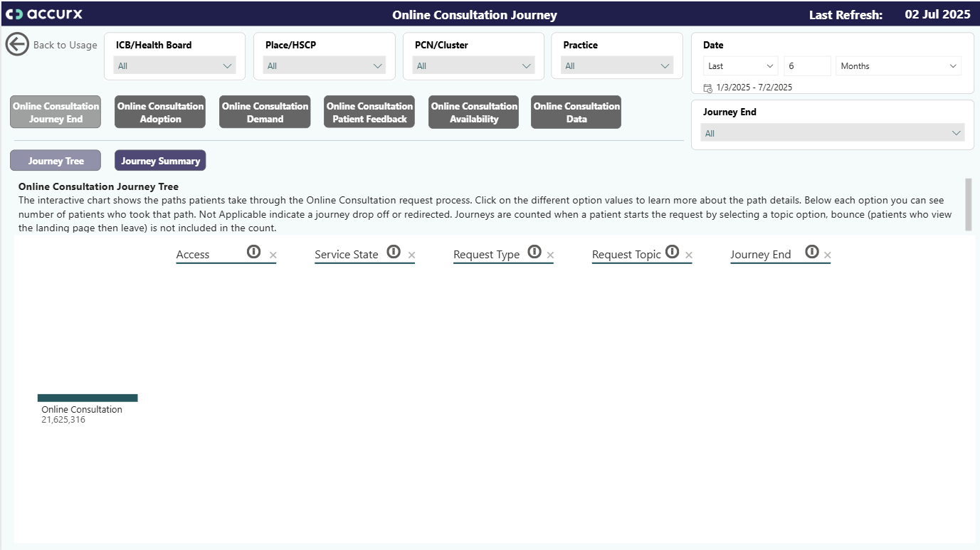Switch to Online Consultation Demand tab
980x550 pixels.
click(x=265, y=112)
